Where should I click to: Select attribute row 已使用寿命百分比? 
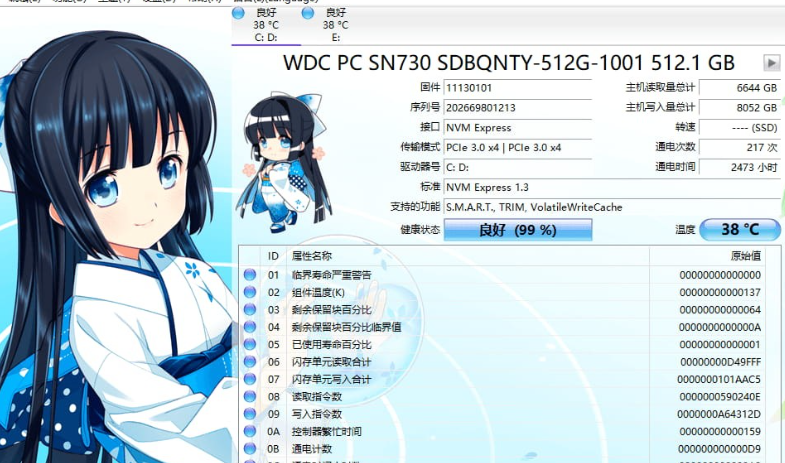click(x=502, y=344)
